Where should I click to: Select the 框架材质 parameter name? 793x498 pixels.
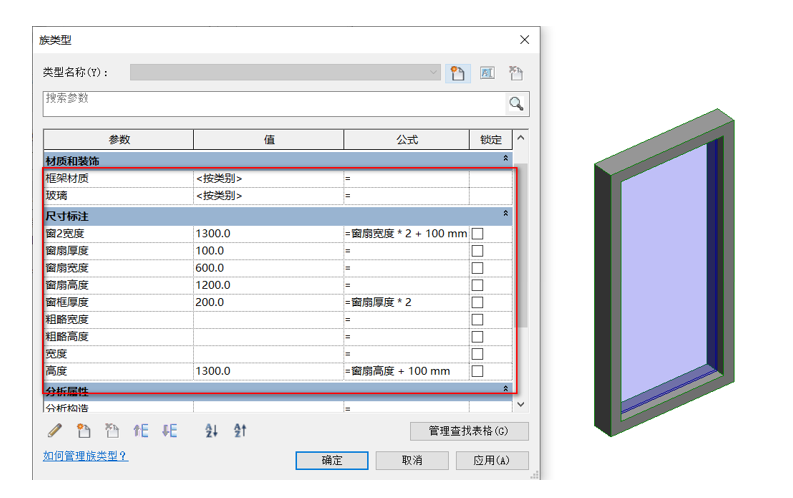click(x=67, y=178)
